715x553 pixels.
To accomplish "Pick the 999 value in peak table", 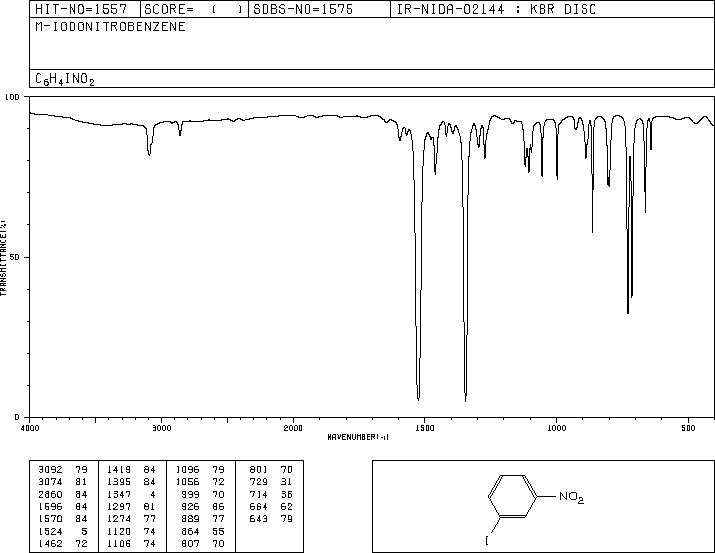I will (x=191, y=494).
